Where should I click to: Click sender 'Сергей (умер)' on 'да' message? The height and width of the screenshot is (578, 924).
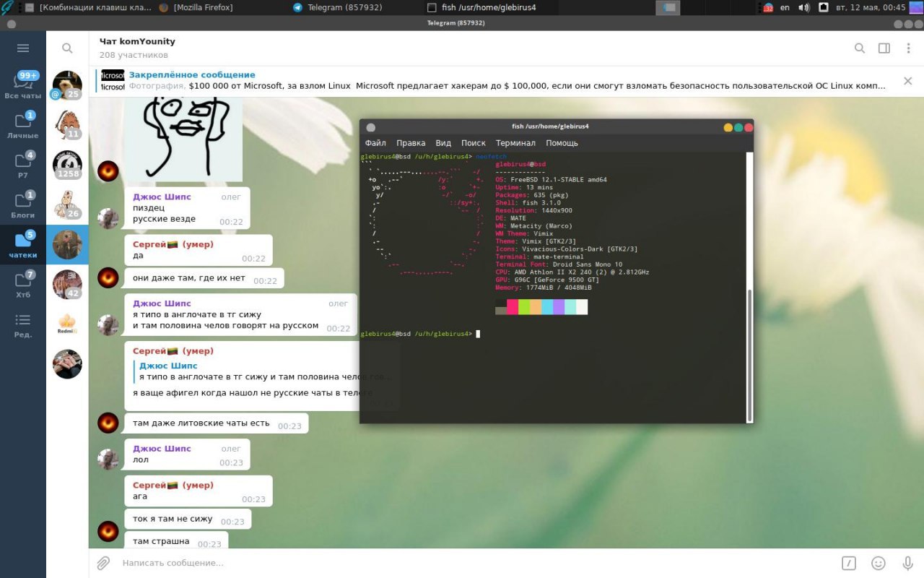173,244
